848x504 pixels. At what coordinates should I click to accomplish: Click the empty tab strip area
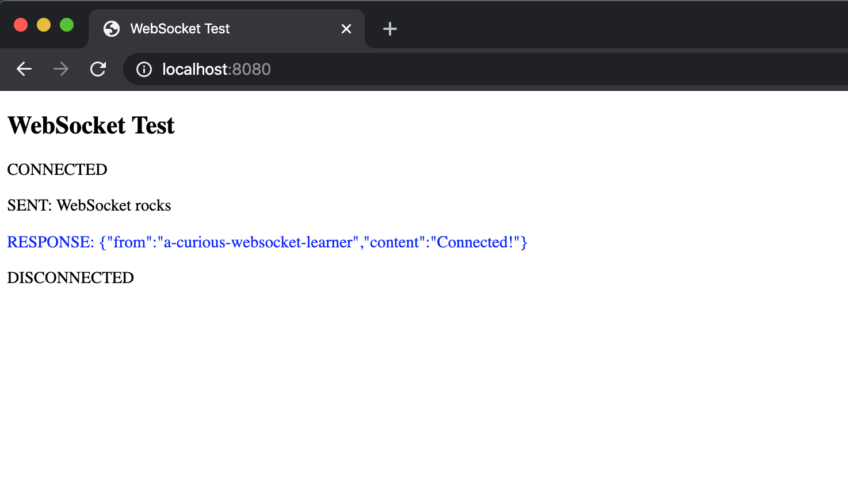point(575,28)
